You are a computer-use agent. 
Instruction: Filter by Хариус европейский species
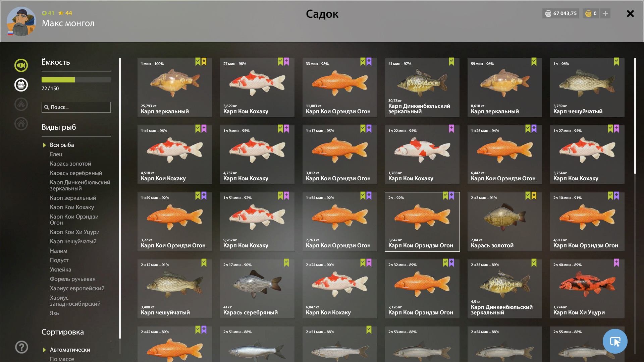(77, 288)
